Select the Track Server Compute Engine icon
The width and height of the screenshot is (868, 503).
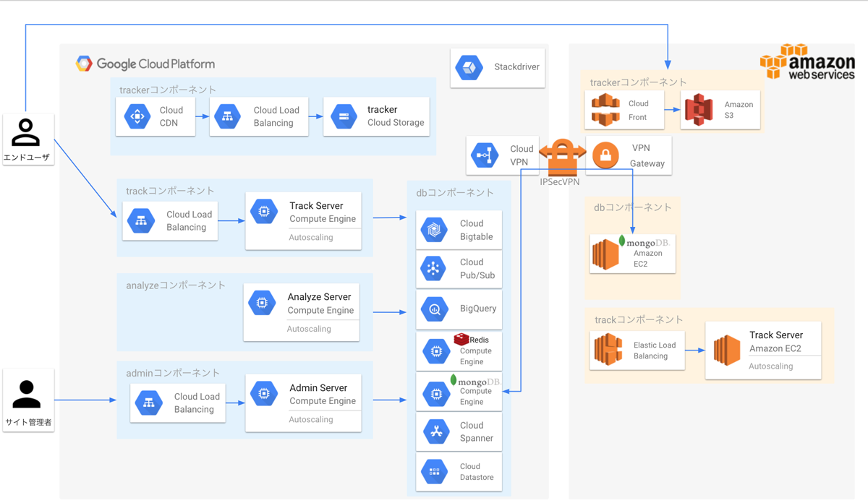[x=264, y=211]
